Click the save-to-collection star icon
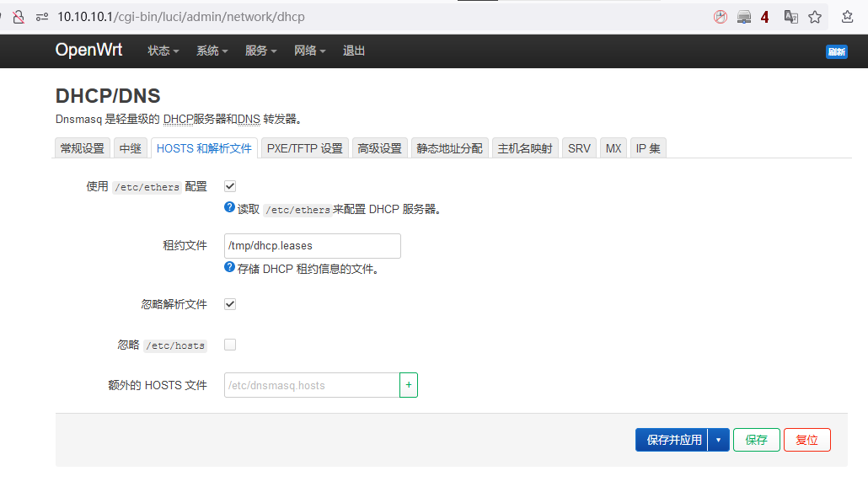This screenshot has height=487, width=868. [x=848, y=17]
